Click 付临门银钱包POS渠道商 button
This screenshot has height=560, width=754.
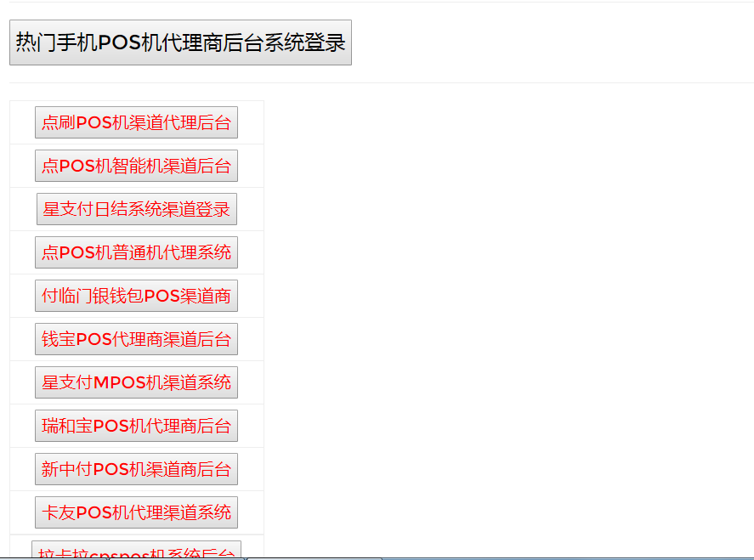coord(136,295)
